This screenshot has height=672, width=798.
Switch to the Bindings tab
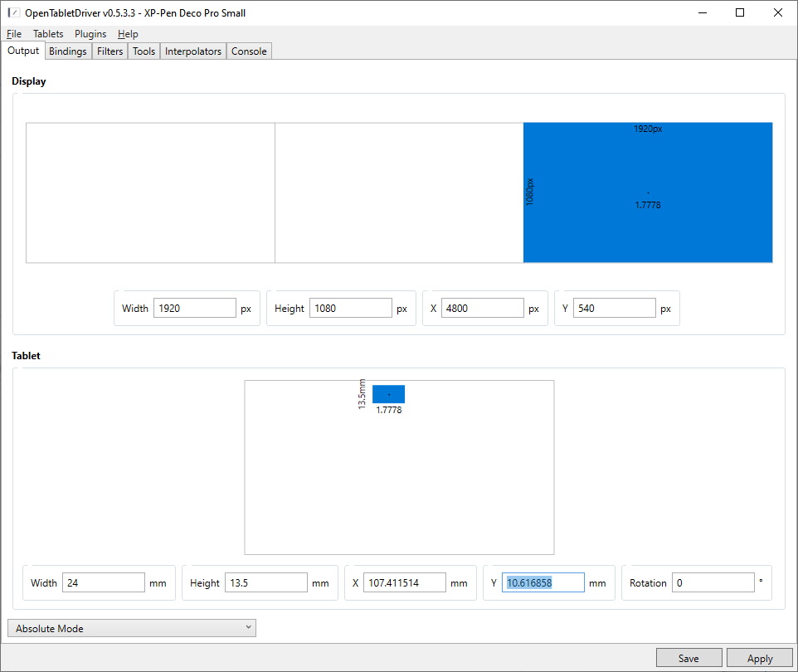click(68, 51)
